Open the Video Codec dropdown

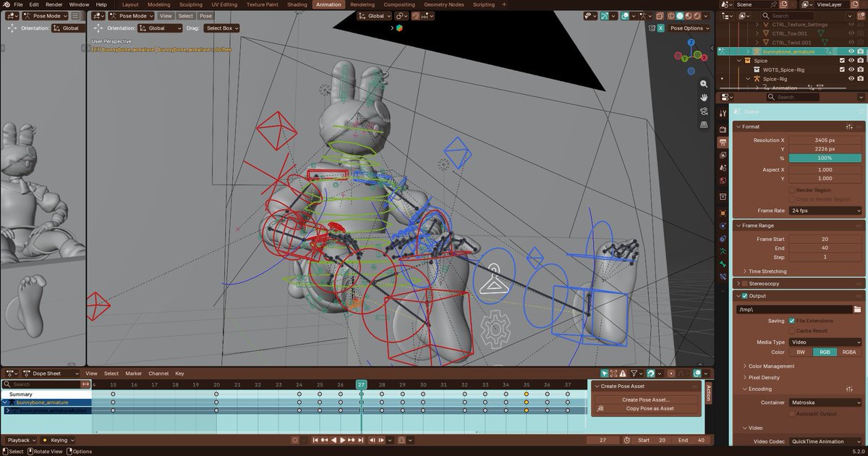pos(825,442)
